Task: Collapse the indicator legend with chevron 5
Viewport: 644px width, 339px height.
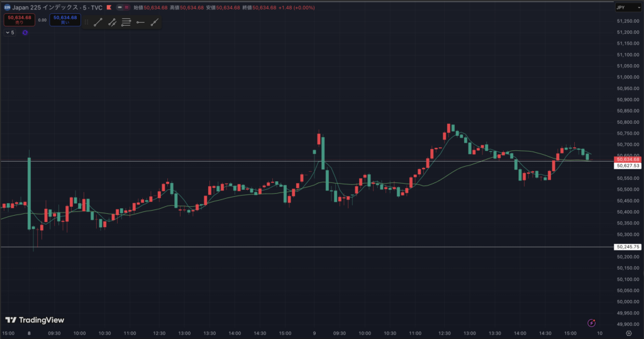Action: point(10,32)
